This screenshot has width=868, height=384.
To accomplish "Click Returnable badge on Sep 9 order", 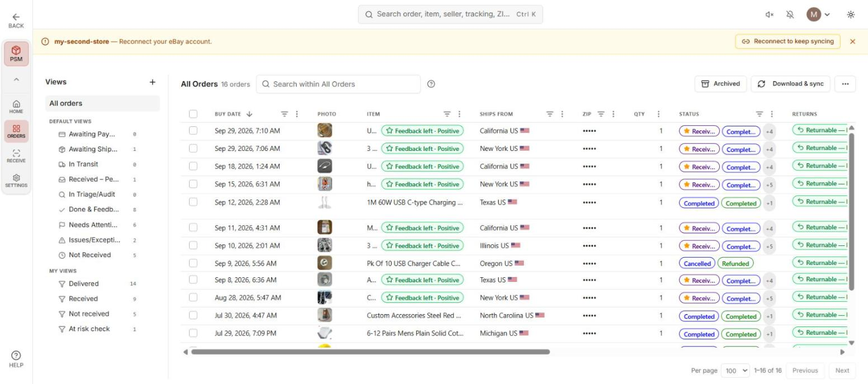I will (x=820, y=263).
